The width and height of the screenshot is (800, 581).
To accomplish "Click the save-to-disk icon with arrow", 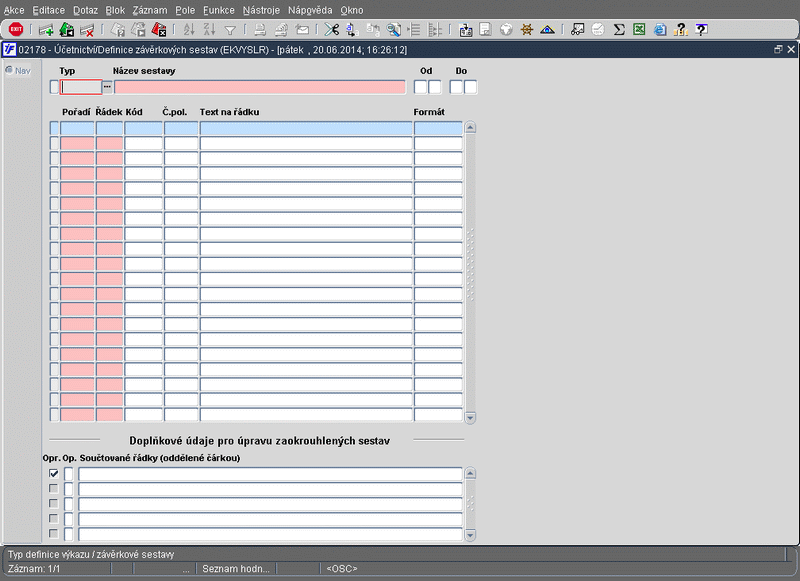I will coord(465,30).
